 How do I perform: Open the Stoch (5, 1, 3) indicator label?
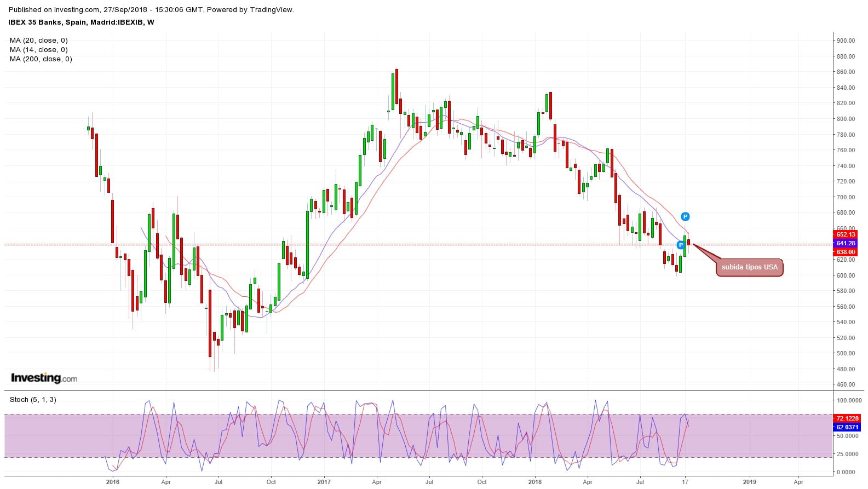click(x=33, y=400)
